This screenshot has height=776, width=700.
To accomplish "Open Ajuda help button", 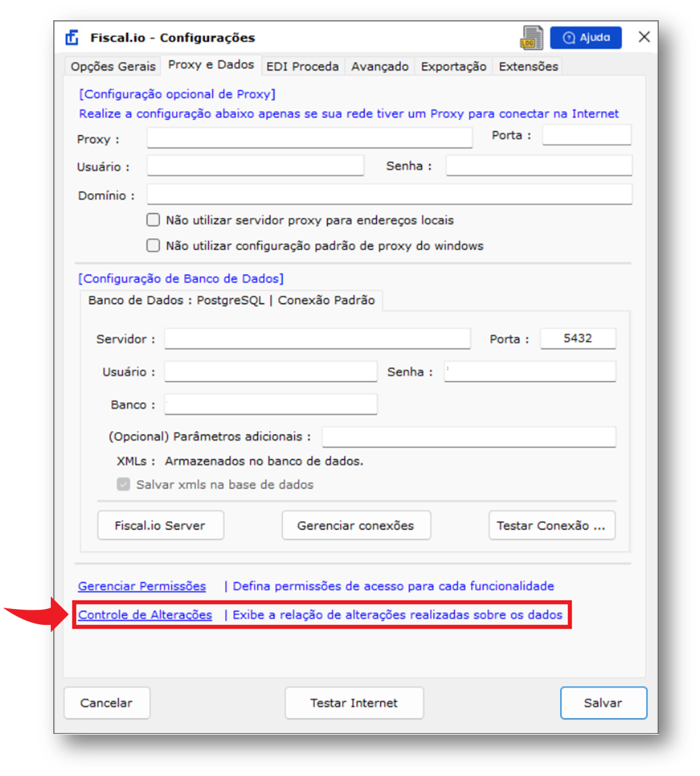I will 586,37.
